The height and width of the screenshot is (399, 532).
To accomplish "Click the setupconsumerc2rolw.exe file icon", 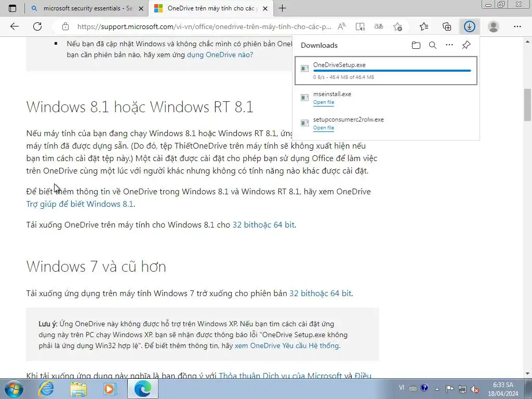I will coord(304,123).
